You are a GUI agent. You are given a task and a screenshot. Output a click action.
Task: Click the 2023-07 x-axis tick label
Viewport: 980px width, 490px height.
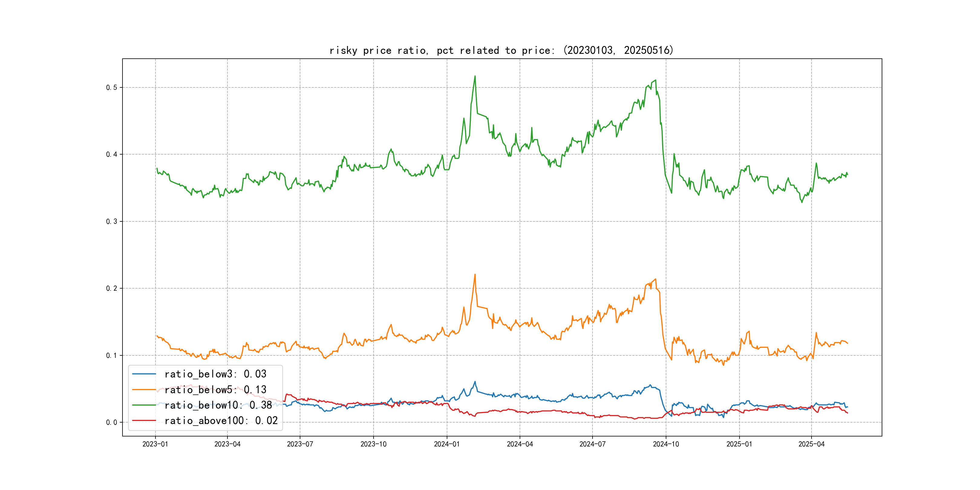[300, 444]
